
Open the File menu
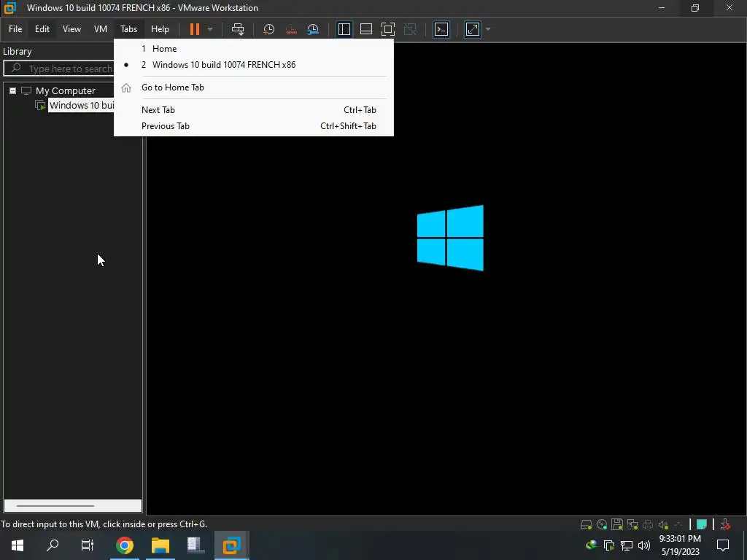pyautogui.click(x=15, y=29)
